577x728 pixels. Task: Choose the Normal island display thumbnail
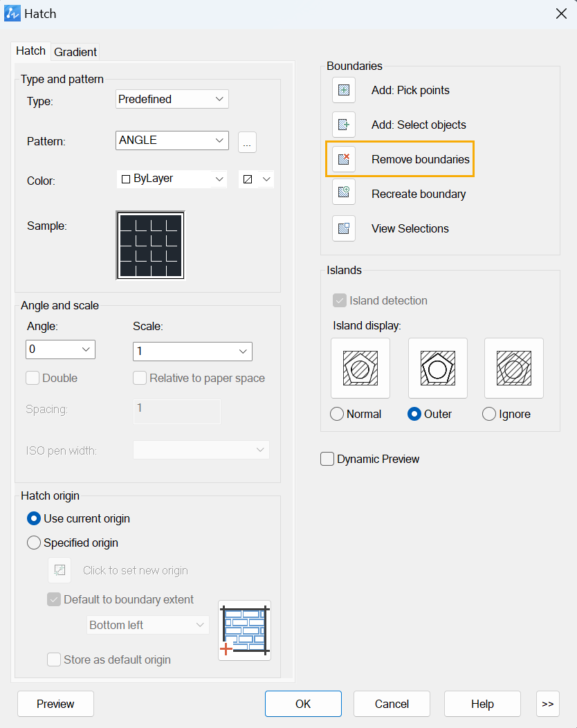click(x=360, y=368)
